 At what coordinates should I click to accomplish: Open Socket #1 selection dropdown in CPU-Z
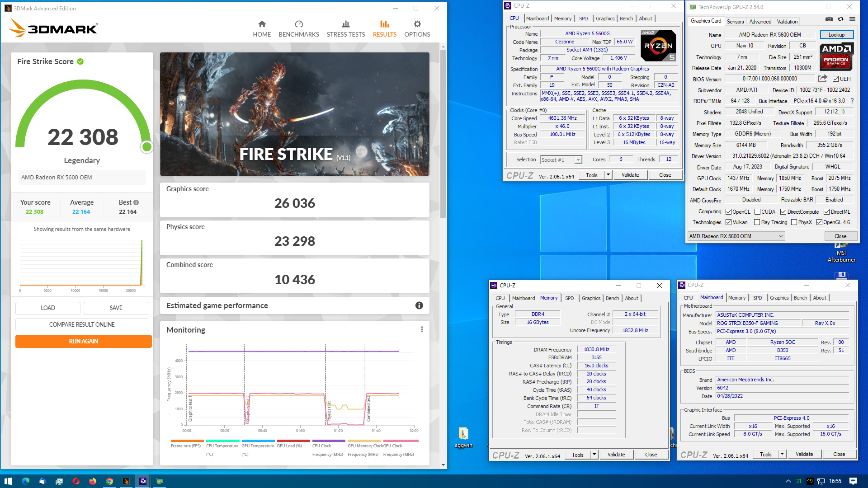561,160
